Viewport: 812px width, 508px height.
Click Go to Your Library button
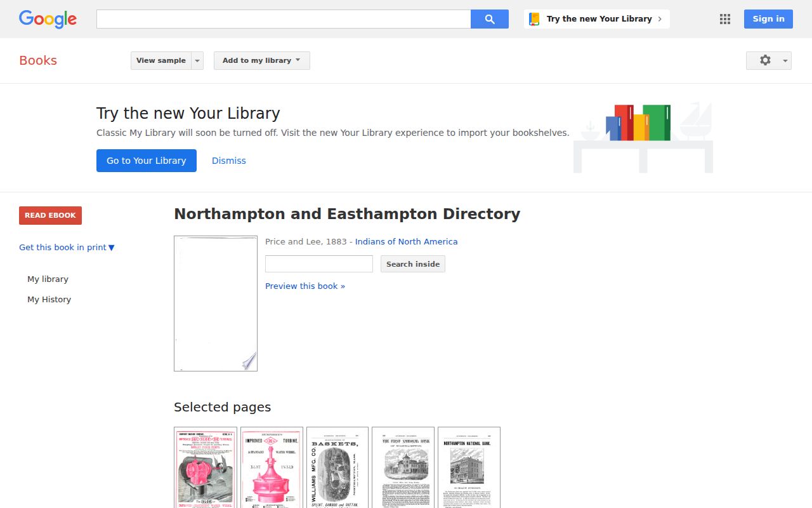tap(147, 161)
